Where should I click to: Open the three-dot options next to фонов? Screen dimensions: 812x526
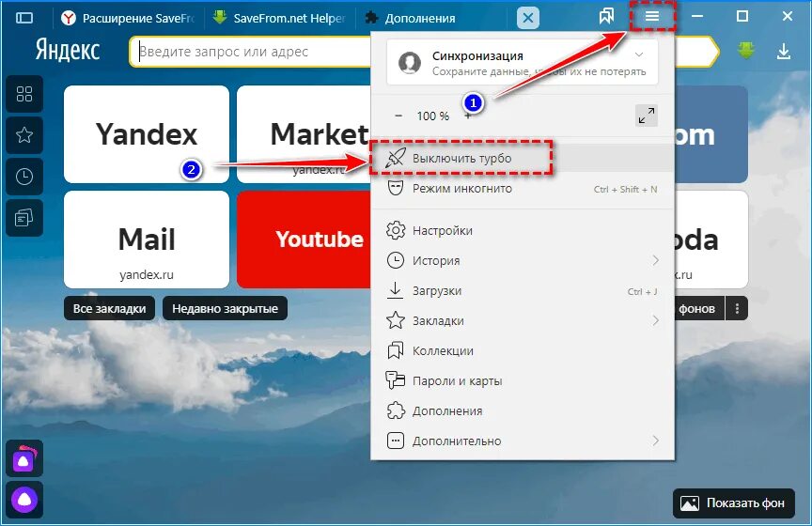click(x=737, y=309)
